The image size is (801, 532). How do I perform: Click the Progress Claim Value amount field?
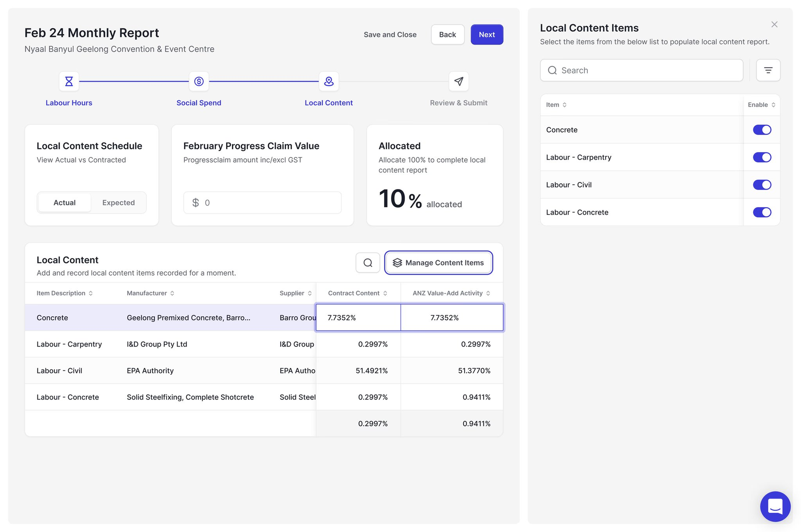(x=263, y=203)
